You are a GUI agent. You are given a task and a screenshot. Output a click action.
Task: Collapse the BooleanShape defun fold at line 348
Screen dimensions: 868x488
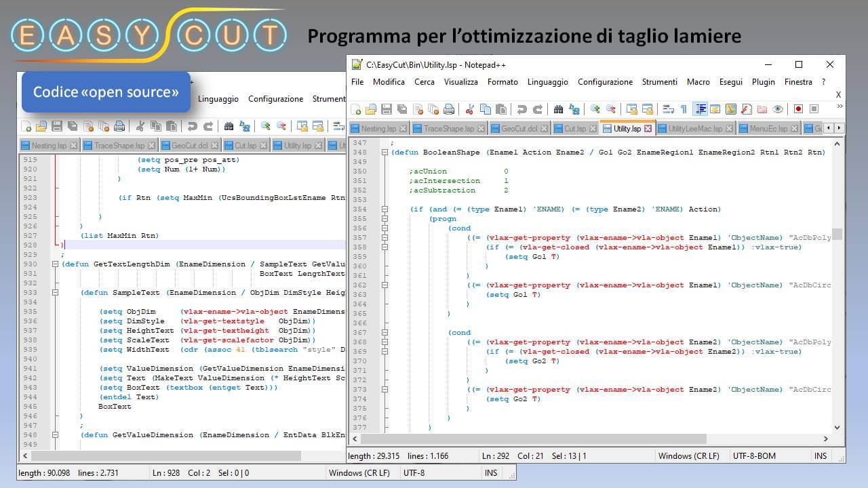click(x=384, y=152)
